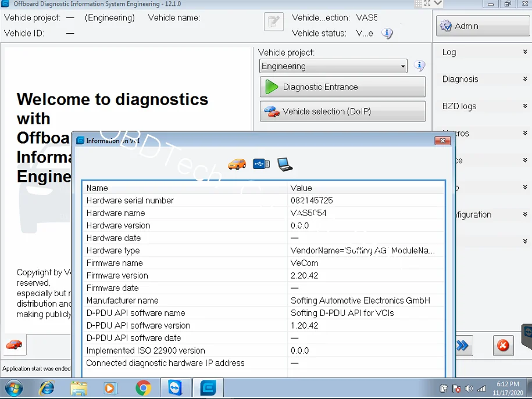532x399 pixels.
Task: Click the red X cancel icon at the bottom right
Action: coord(503,346)
